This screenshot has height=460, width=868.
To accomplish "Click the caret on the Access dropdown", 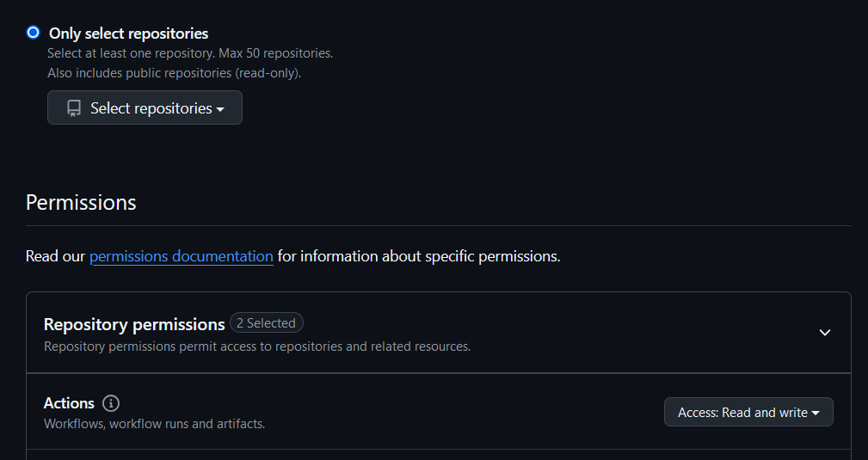I will click(816, 413).
